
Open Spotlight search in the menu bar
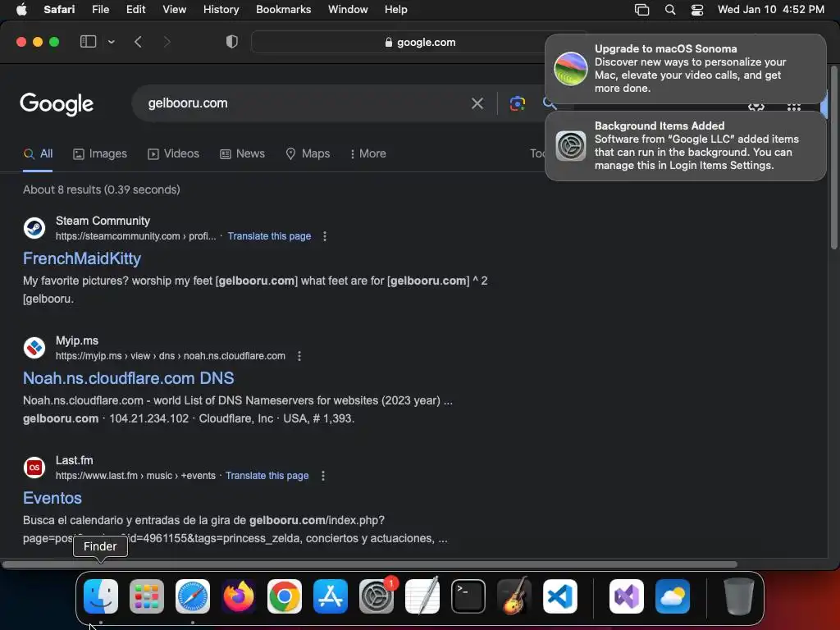click(x=670, y=10)
